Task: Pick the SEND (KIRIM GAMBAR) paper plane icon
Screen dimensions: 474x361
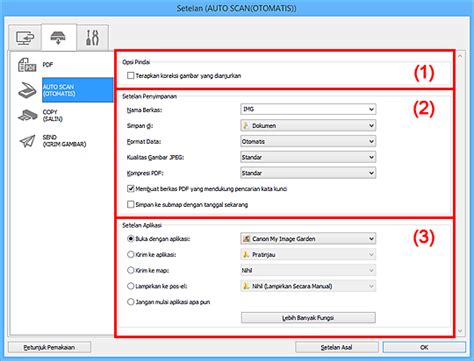Action: (27, 141)
